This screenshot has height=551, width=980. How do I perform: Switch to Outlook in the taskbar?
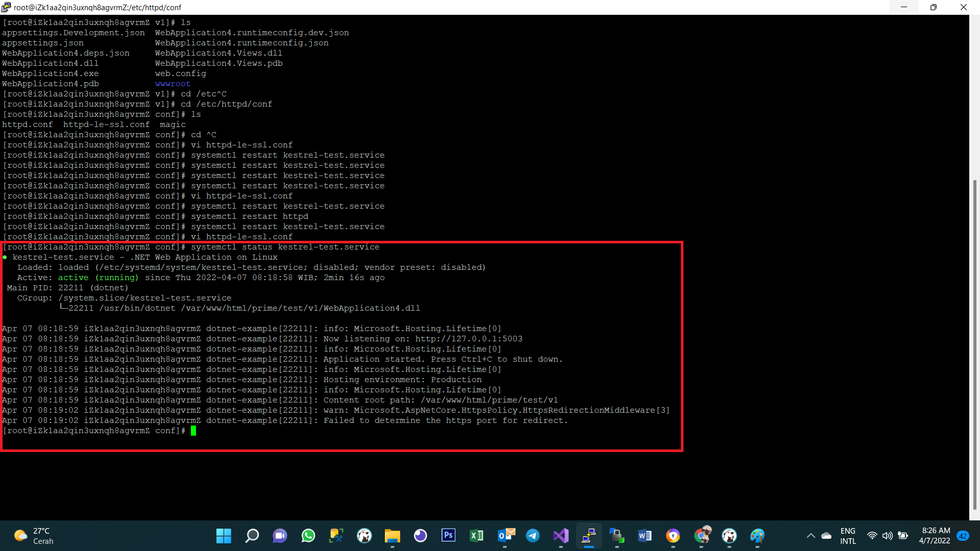[x=505, y=536]
